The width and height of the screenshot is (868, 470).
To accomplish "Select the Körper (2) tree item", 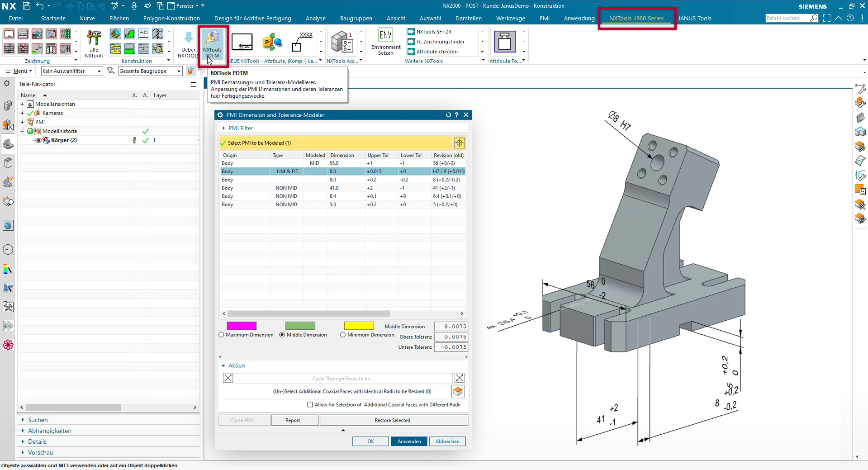I will point(64,140).
